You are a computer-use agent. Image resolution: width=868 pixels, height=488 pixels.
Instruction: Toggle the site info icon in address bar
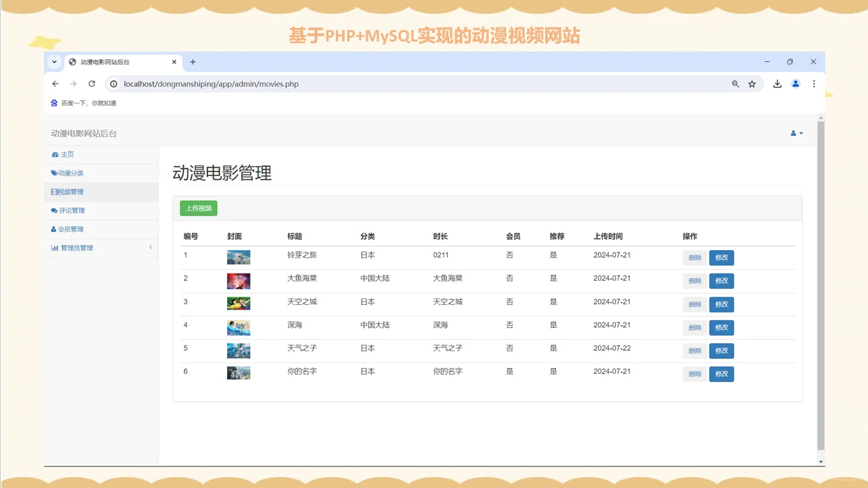(x=113, y=84)
